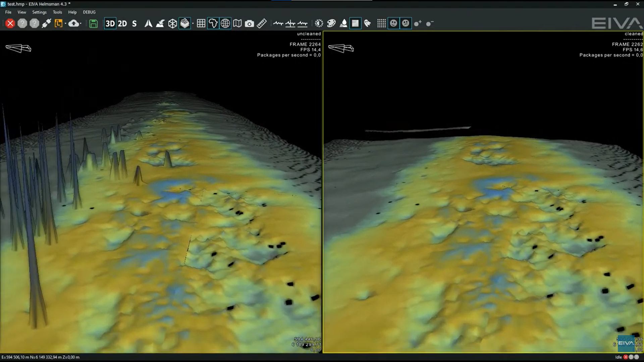Expand the orange layout icon dropdown arrow
Image resolution: width=644 pixels, height=362 pixels.
click(x=65, y=23)
